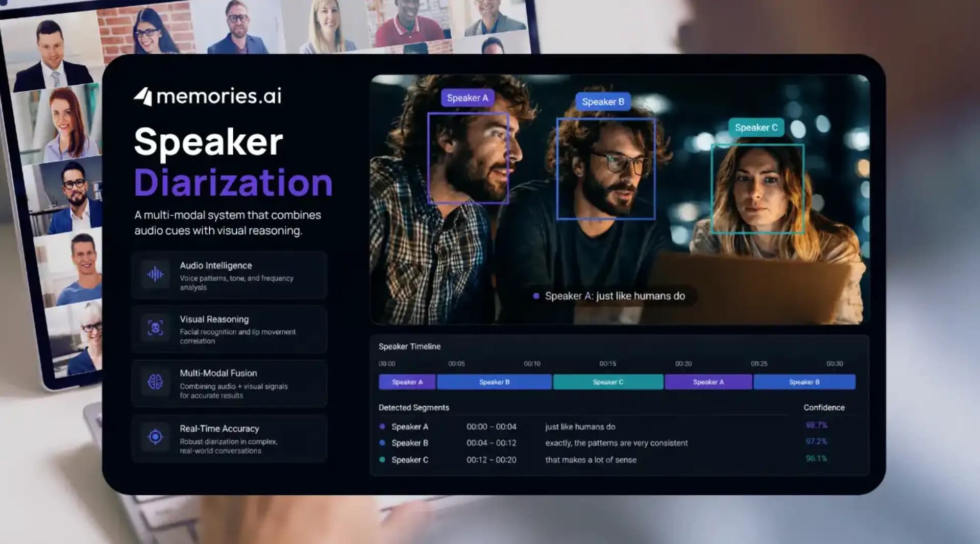Click the memories.ai brand name text
Screen dimensions: 980x544
click(218, 96)
